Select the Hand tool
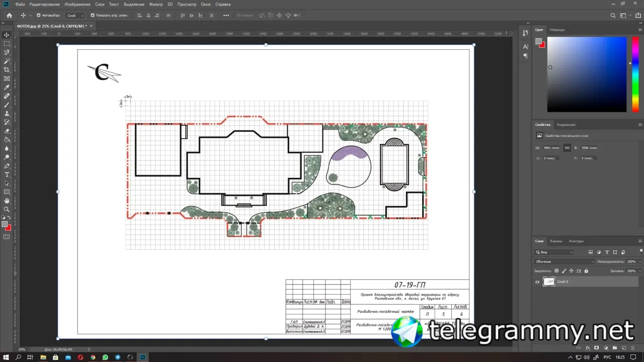644x362 pixels. [7, 201]
